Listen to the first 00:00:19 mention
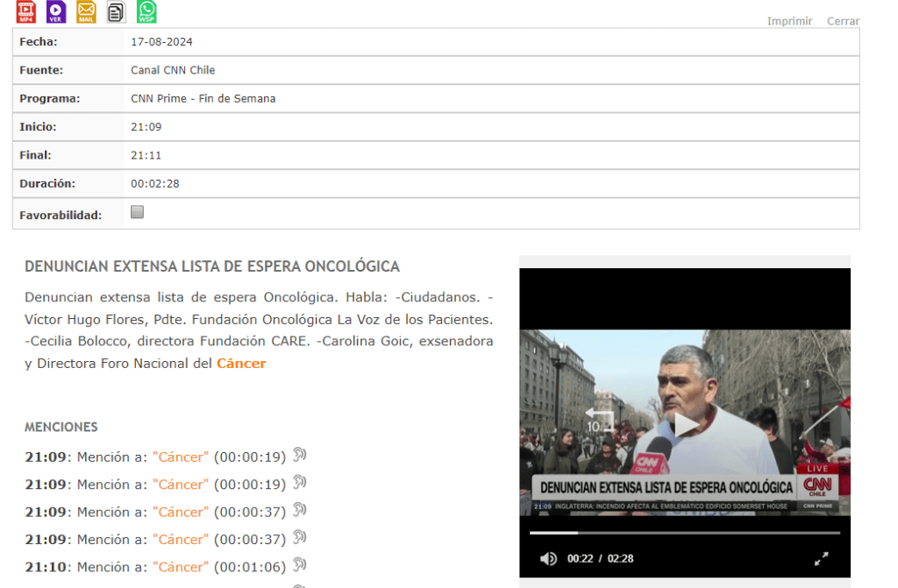This screenshot has width=898, height=588. tap(300, 455)
